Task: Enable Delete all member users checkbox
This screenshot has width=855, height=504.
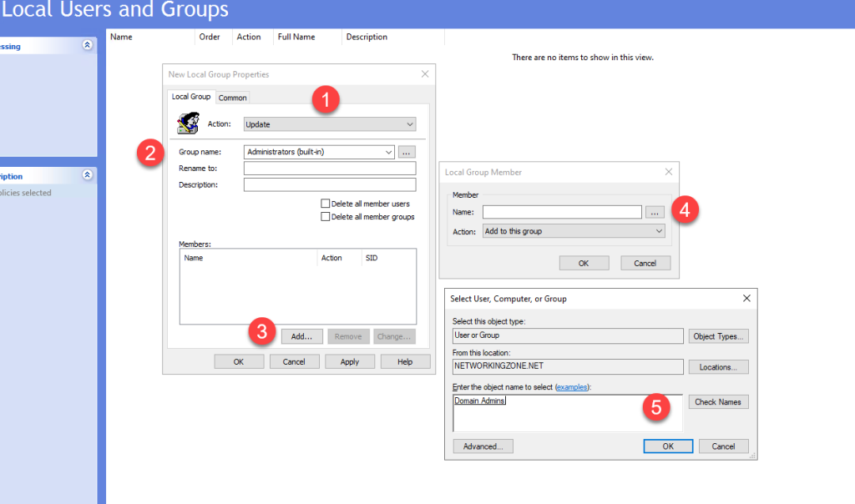Action: pyautogui.click(x=326, y=204)
